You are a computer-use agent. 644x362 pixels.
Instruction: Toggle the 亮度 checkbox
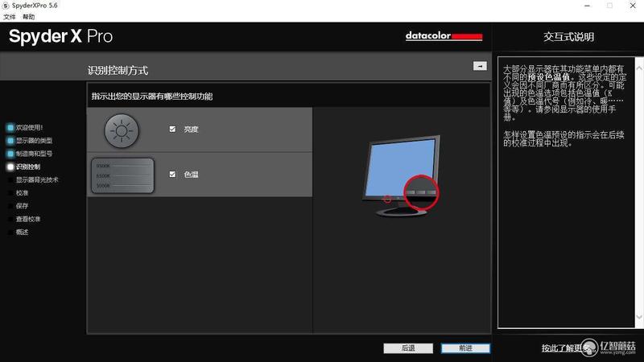[x=172, y=130]
